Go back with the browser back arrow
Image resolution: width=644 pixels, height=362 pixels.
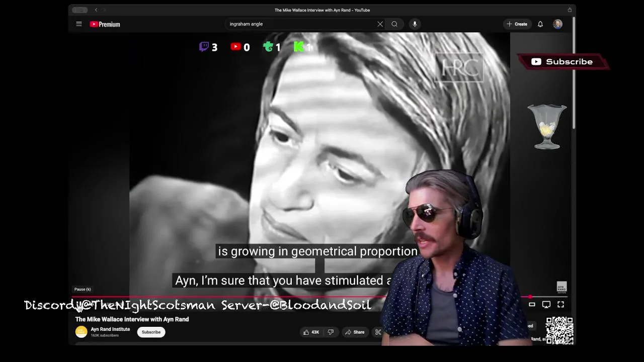96,10
